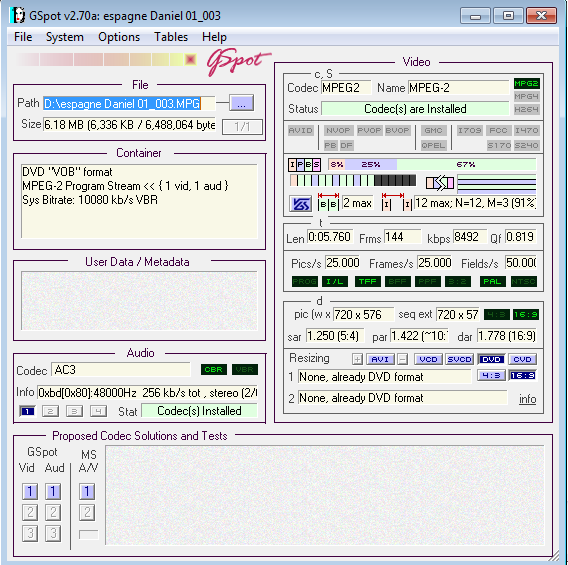Click the audio CBR indicator
The image size is (568, 565).
pyautogui.click(x=214, y=369)
